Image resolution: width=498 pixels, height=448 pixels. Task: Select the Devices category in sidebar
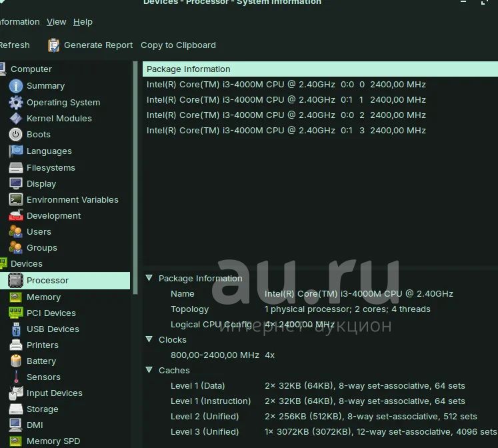coord(27,263)
